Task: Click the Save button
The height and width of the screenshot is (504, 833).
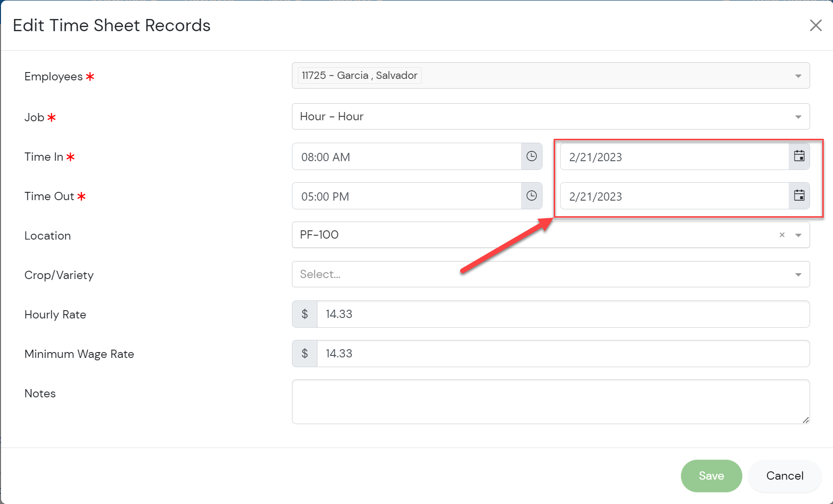Action: [x=711, y=476]
